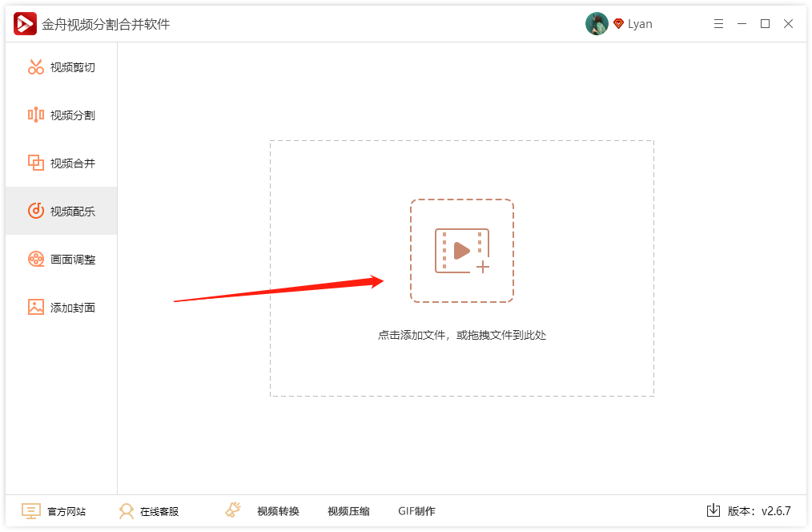The image size is (812, 532).
Task: Click the 金舟视频分割合并软件 title text
Action: (x=106, y=24)
